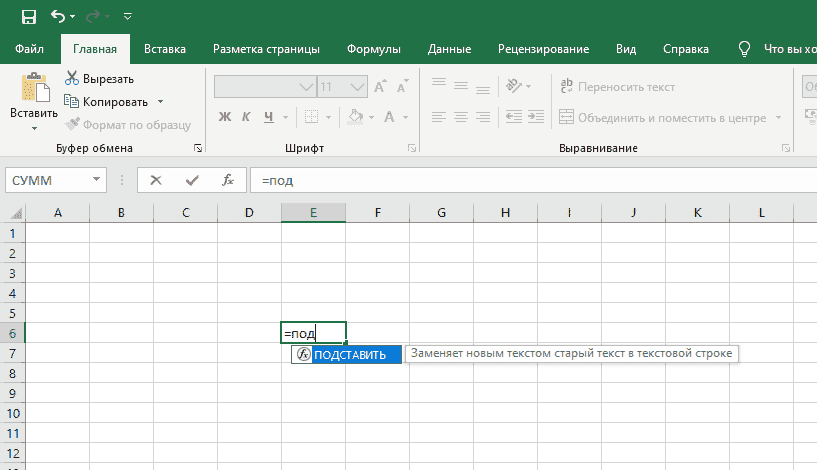Click the Undo arrow icon
The width and height of the screenshot is (817, 470).
58,16
